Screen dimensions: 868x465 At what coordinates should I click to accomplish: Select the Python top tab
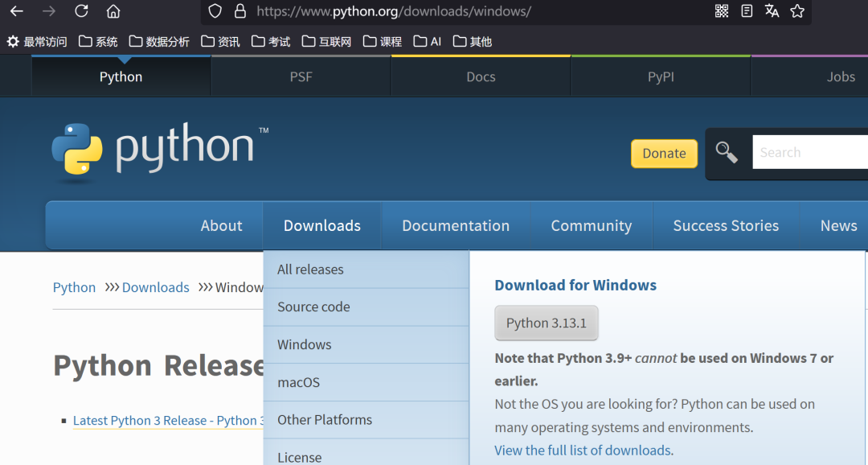click(x=121, y=76)
